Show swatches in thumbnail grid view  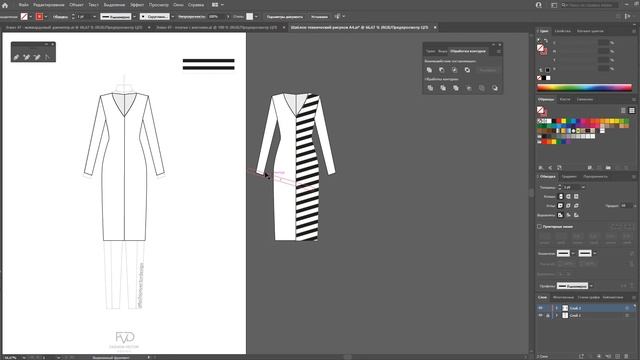tap(632, 111)
